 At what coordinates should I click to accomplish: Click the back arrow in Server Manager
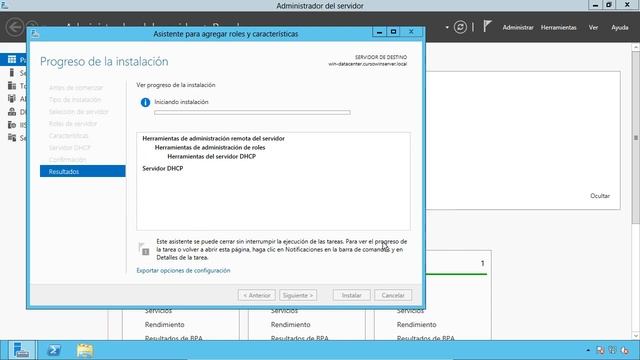point(15,27)
